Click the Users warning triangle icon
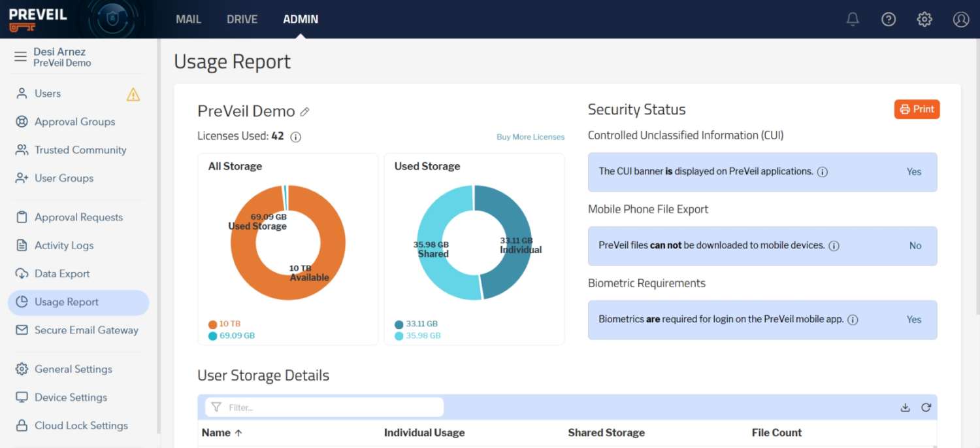 [133, 95]
